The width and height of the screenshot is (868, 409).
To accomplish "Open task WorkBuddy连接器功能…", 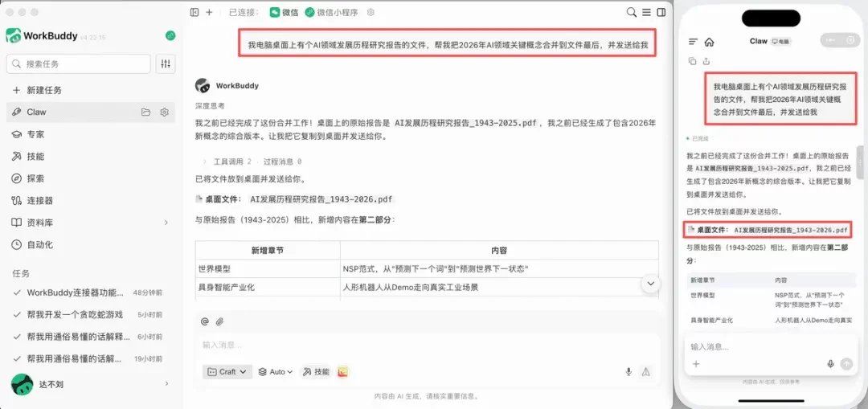I will (x=91, y=292).
